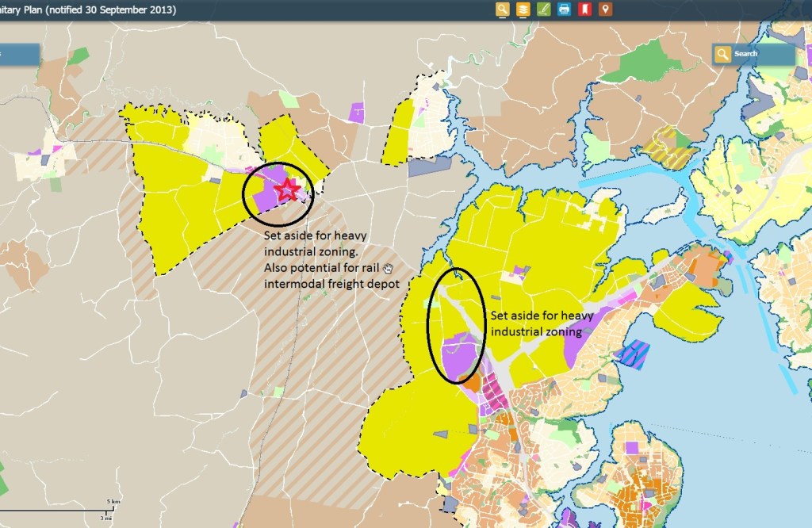
Task: Click the red star marker on map
Action: tap(288, 189)
